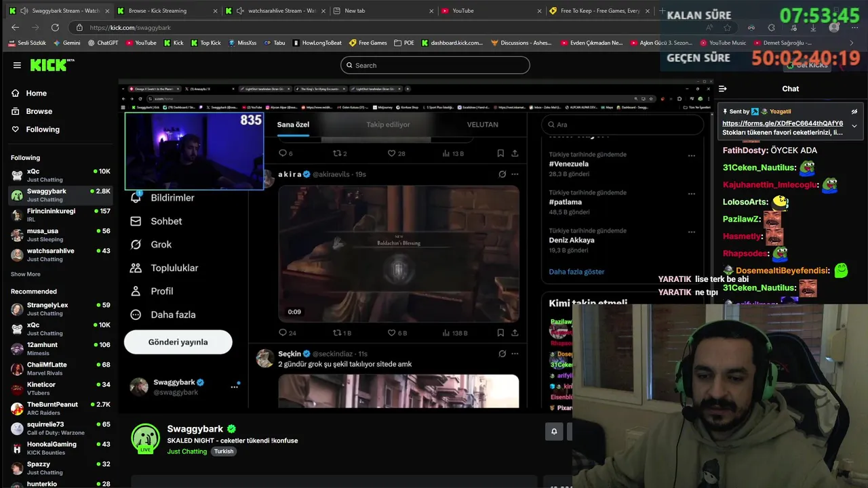The height and width of the screenshot is (488, 868).
Task: Go to Home in Kick sidebar
Action: click(28, 94)
